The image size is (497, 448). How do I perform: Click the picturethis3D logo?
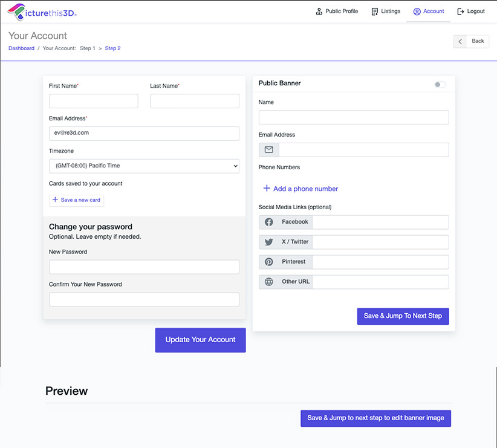(42, 11)
